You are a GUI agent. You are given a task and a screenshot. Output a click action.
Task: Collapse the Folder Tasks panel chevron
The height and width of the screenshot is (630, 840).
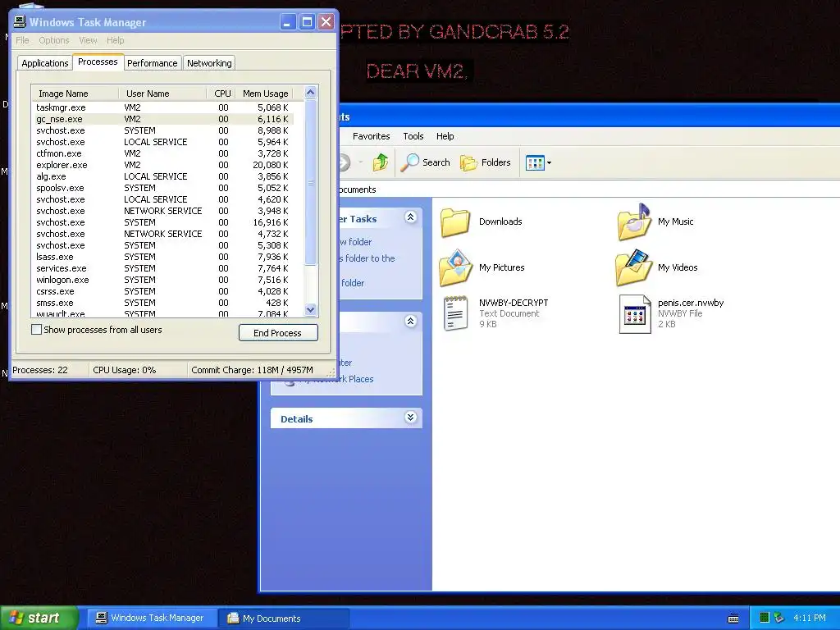(x=410, y=217)
